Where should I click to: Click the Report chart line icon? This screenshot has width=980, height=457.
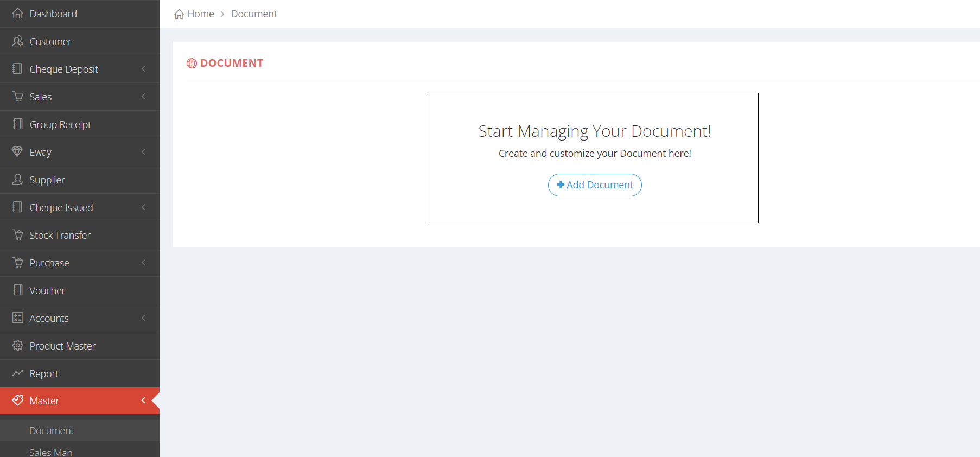coord(18,373)
